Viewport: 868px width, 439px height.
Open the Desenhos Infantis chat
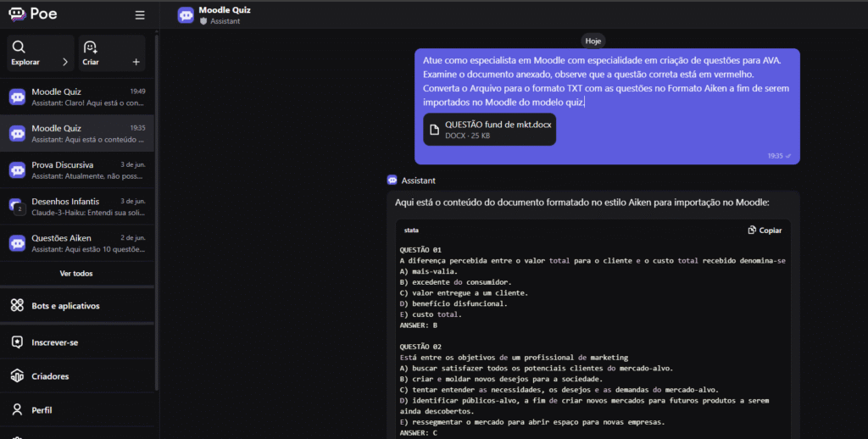coord(77,207)
